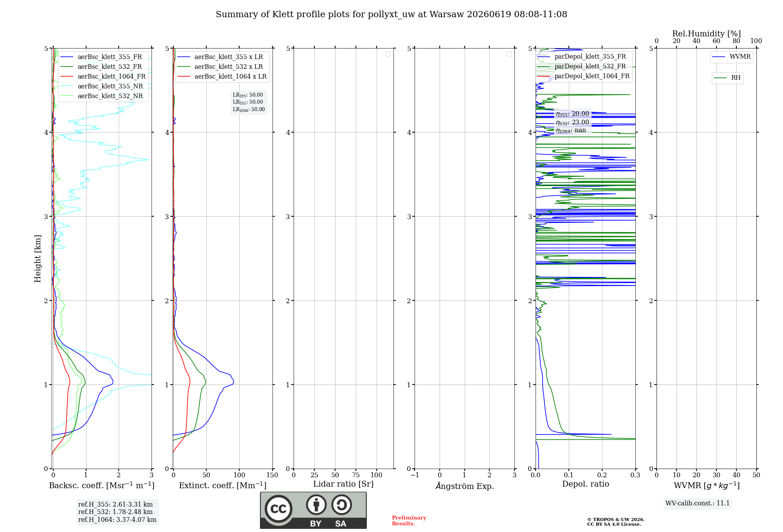Click the 150 tick on the extinction axis

[272, 475]
